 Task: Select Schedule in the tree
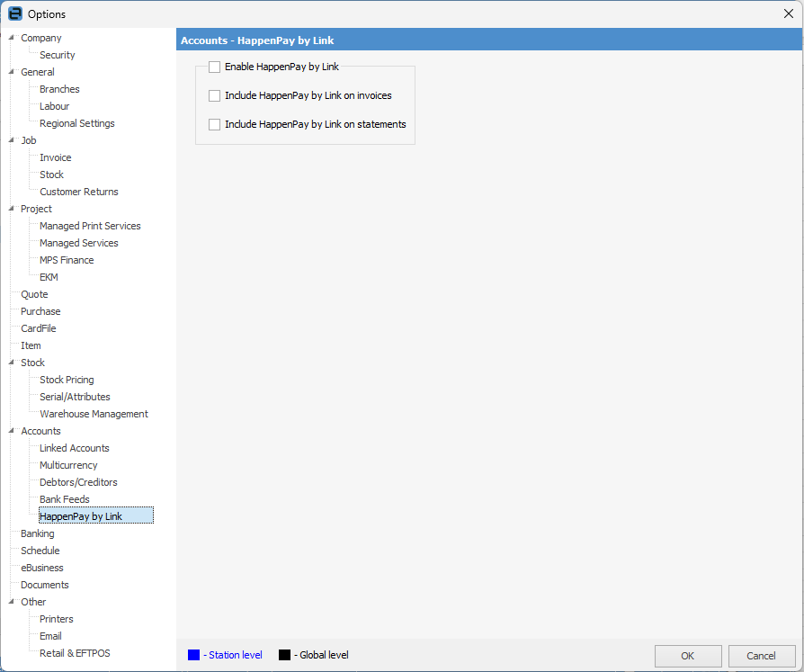pyautogui.click(x=40, y=551)
